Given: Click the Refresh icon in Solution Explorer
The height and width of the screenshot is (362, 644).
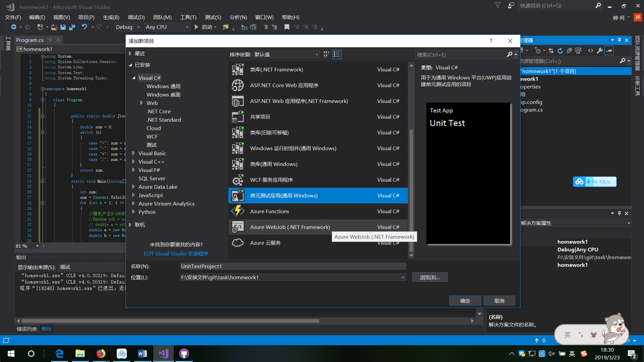Looking at the screenshot, I should [560, 51].
